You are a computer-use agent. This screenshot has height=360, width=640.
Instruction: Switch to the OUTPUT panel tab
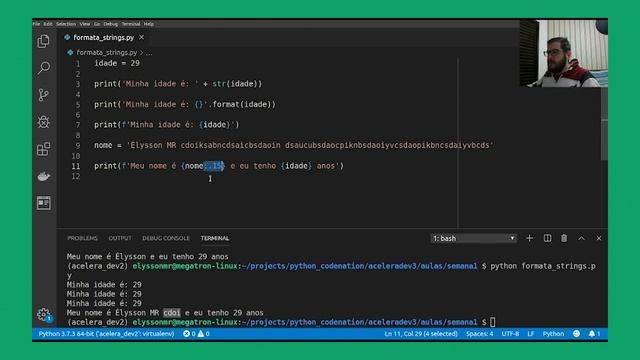click(120, 238)
